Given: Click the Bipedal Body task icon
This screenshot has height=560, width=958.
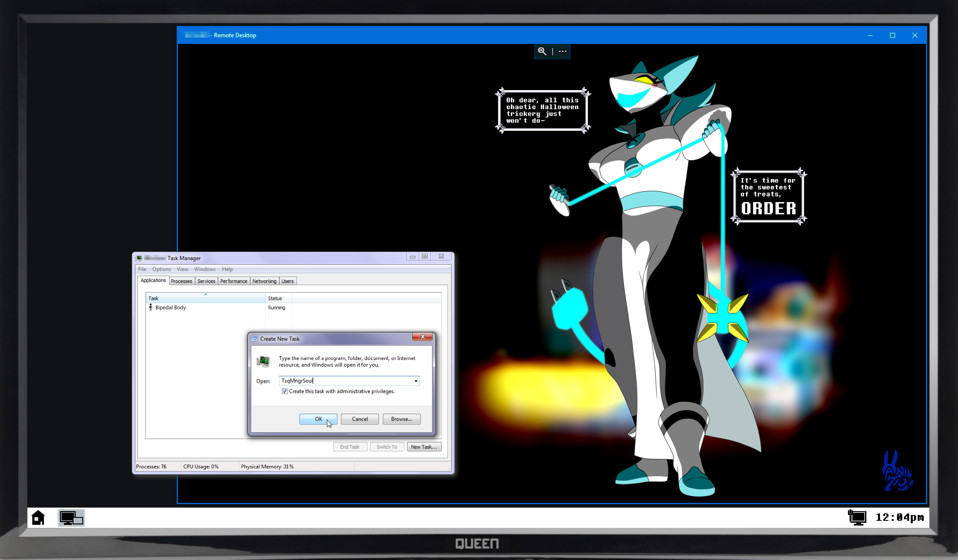Looking at the screenshot, I should (151, 307).
